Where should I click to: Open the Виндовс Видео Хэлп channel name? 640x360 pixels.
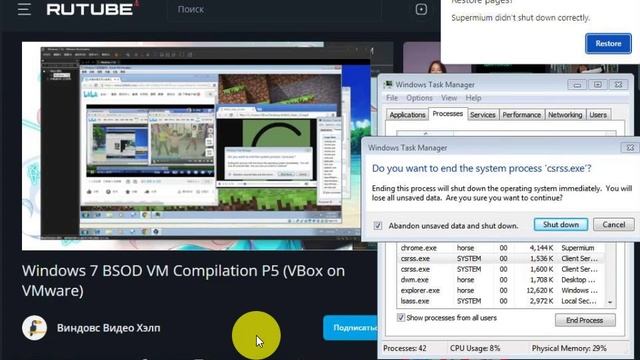tap(109, 328)
